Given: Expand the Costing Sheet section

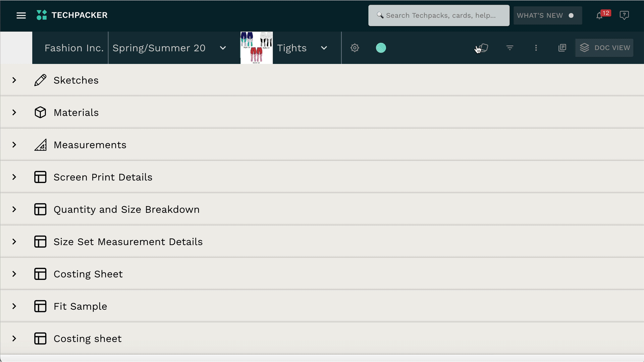Looking at the screenshot, I should pyautogui.click(x=14, y=274).
